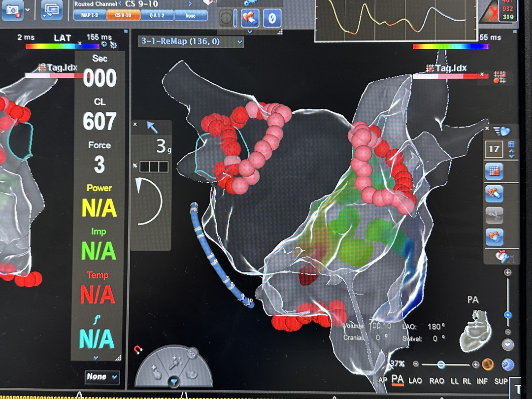Click the scissors cut tool icon

(494, 215)
